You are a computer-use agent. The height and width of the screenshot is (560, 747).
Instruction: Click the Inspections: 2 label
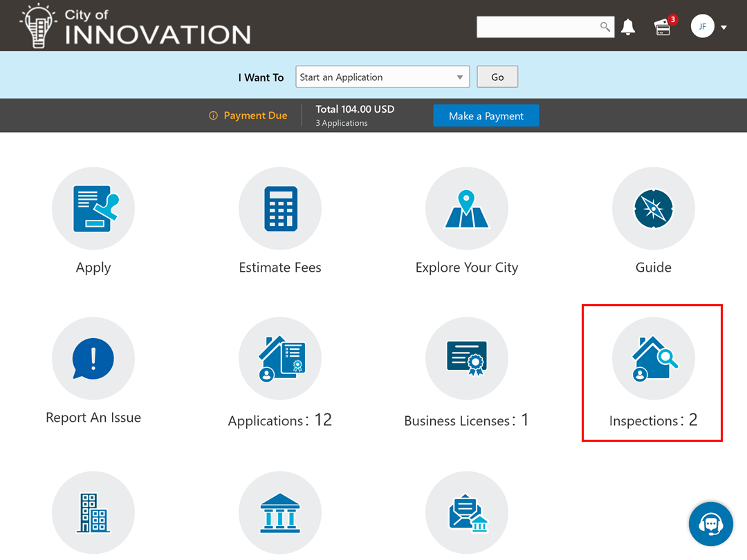[x=654, y=420]
